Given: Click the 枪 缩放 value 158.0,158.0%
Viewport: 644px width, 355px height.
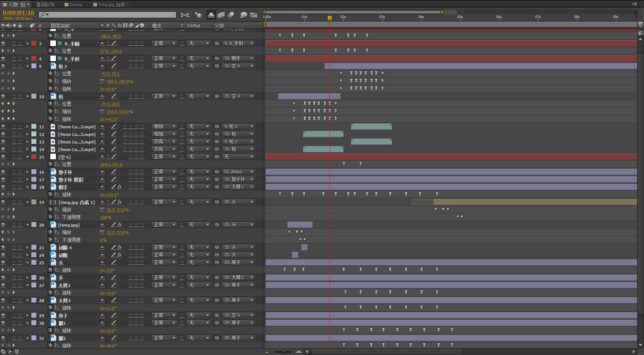Looking at the screenshot, I should click(120, 112).
